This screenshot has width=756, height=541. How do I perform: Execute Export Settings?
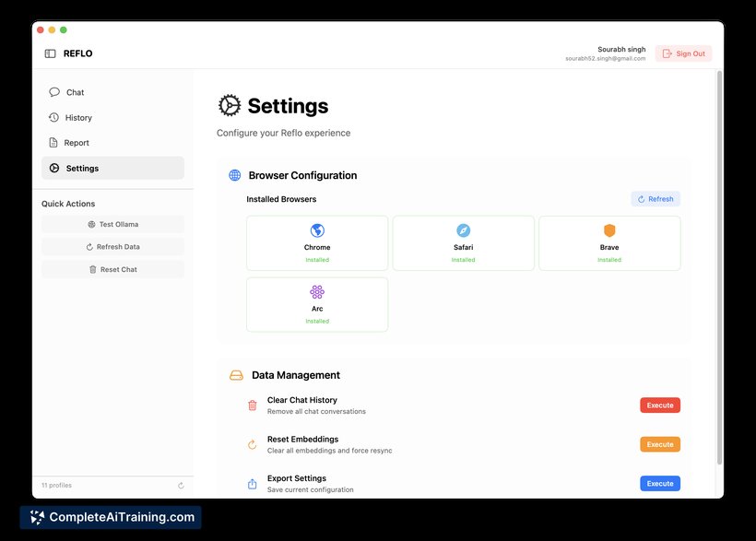click(x=660, y=484)
